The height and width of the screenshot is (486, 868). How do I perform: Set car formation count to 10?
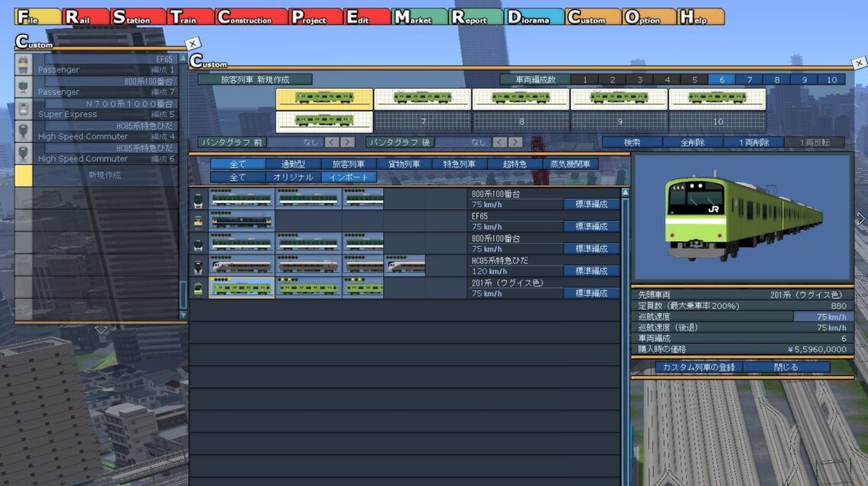[831, 79]
